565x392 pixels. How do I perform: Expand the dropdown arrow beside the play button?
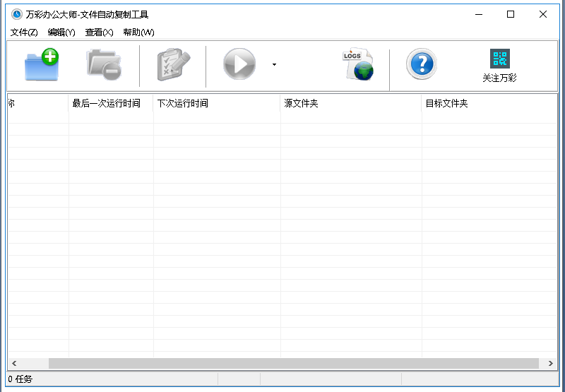tap(274, 65)
